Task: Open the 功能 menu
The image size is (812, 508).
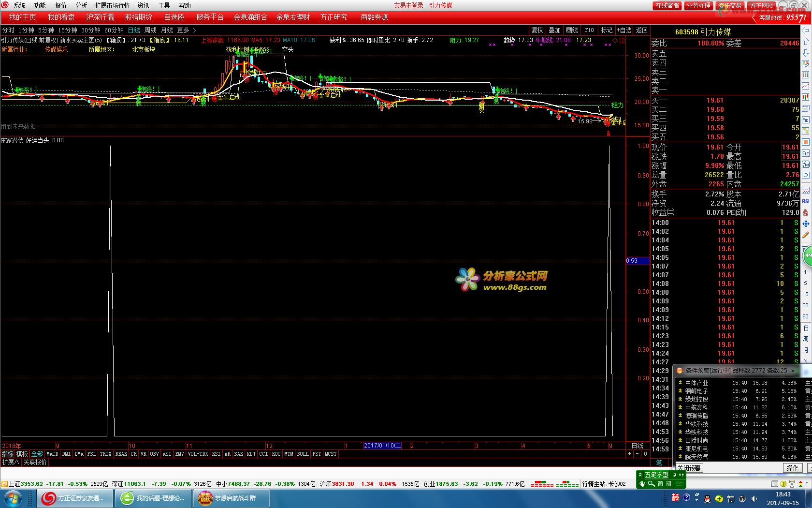Action: (x=40, y=5)
